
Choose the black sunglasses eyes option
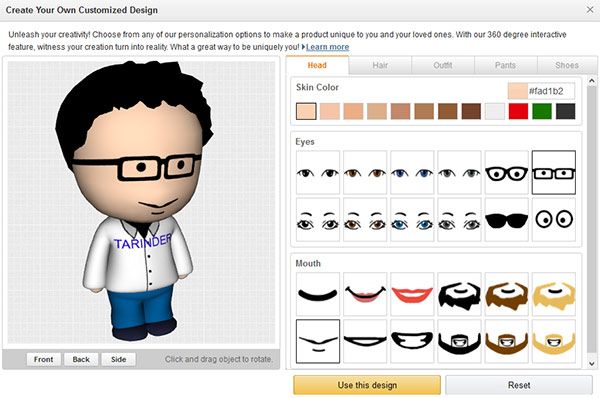point(506,220)
